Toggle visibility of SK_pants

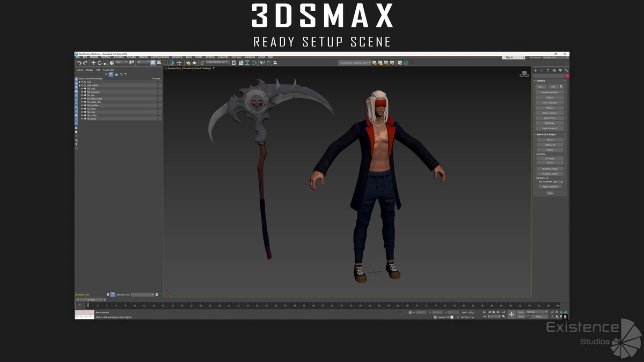point(82,108)
